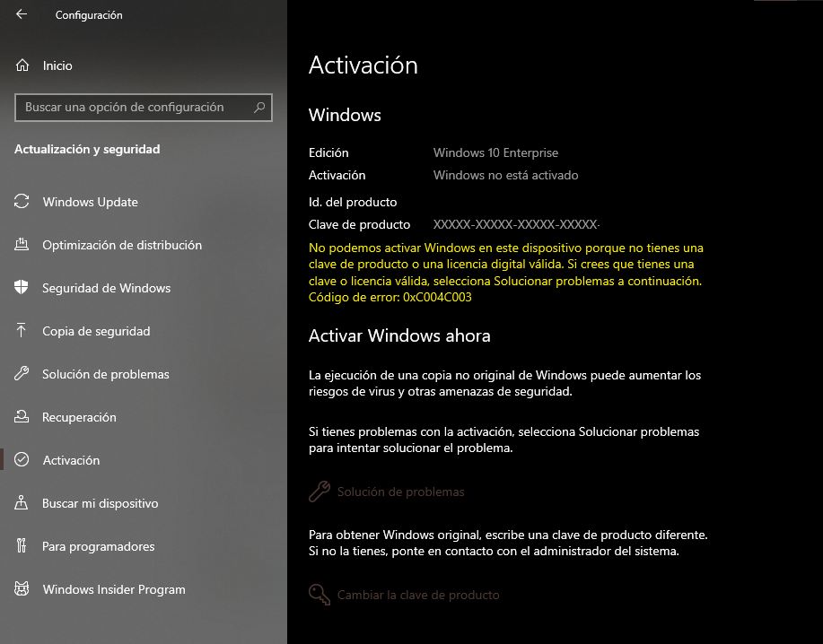Click the Activación page heading
This screenshot has width=823, height=644.
363,65
